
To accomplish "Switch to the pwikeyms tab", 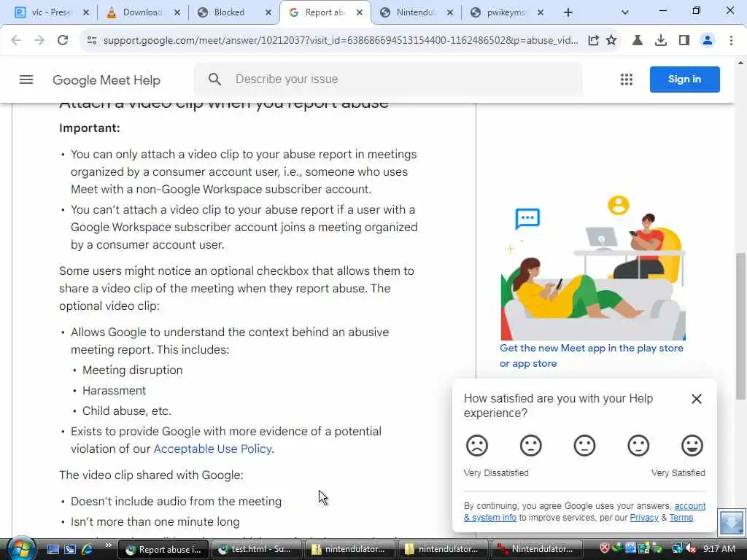I will 506,12.
